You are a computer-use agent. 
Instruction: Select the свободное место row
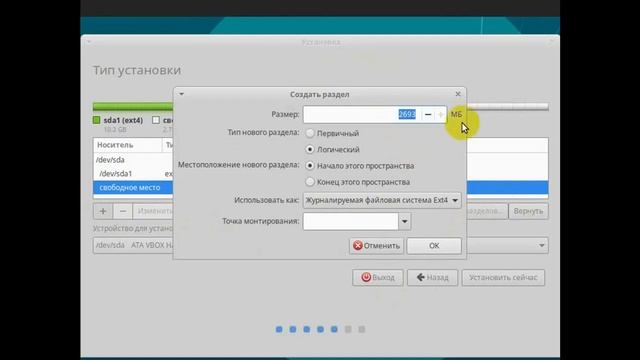[133, 187]
